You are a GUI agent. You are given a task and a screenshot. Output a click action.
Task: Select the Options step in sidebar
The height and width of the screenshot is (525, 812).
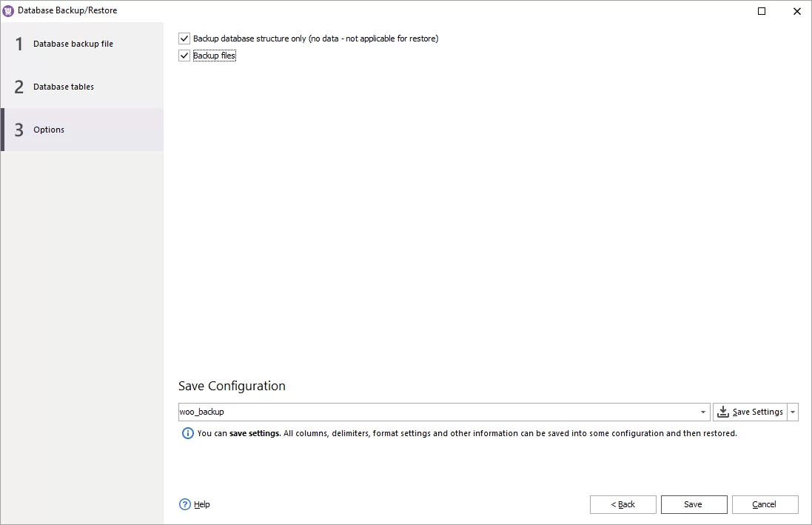48,130
